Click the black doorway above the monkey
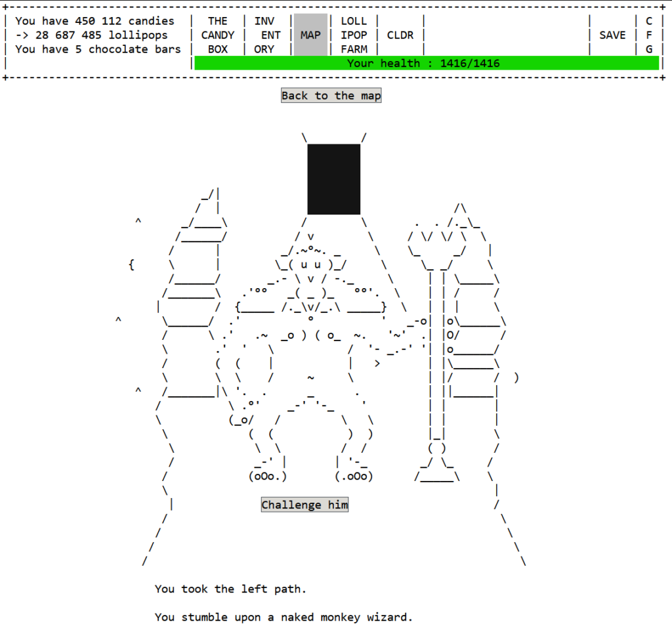 [334, 179]
